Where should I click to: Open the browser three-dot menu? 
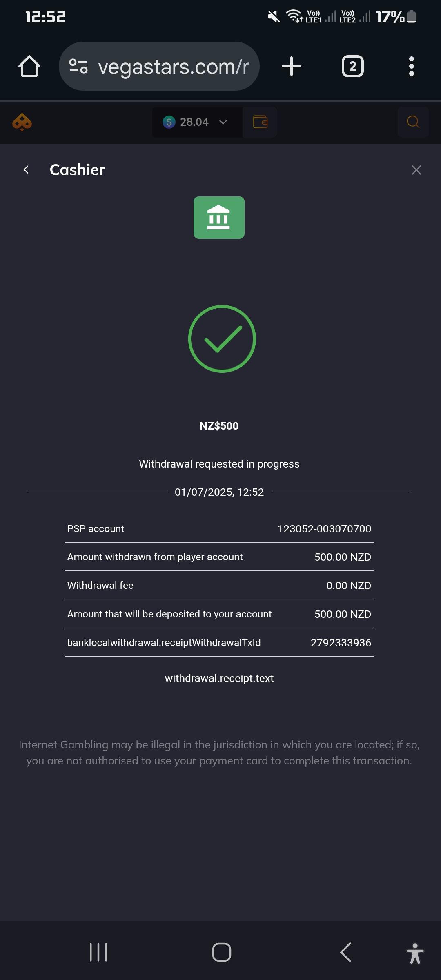(x=411, y=67)
